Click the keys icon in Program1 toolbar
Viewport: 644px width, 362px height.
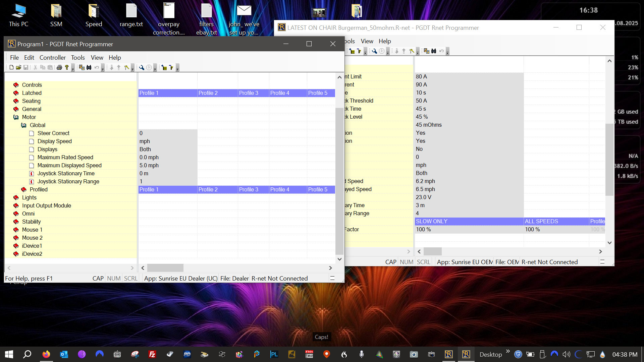126,67
